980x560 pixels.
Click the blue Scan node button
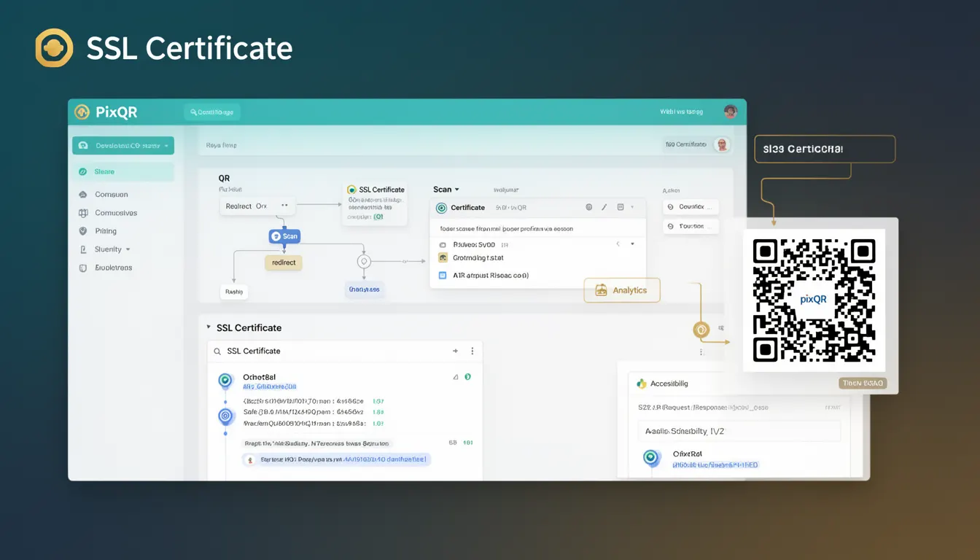(x=284, y=236)
